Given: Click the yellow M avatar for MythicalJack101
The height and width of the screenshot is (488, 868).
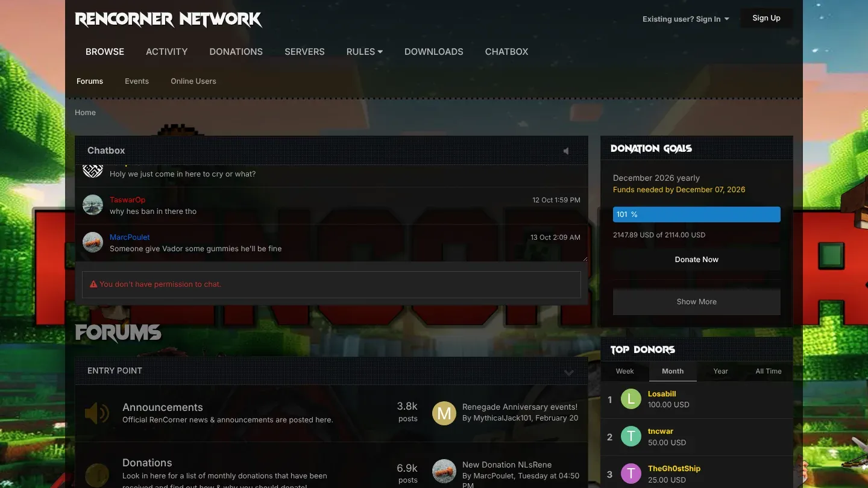Looking at the screenshot, I should click(444, 413).
